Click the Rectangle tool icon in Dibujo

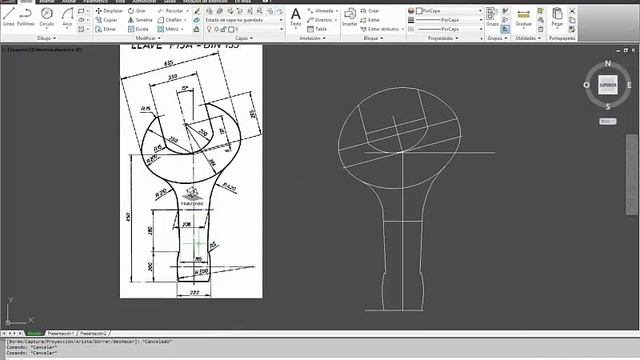pyautogui.click(x=81, y=11)
